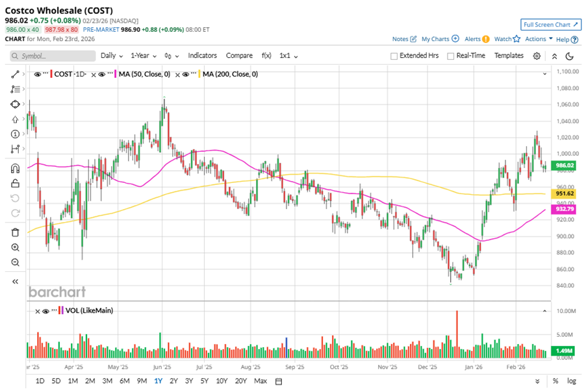Open the calendar date range picker

click(x=279, y=381)
